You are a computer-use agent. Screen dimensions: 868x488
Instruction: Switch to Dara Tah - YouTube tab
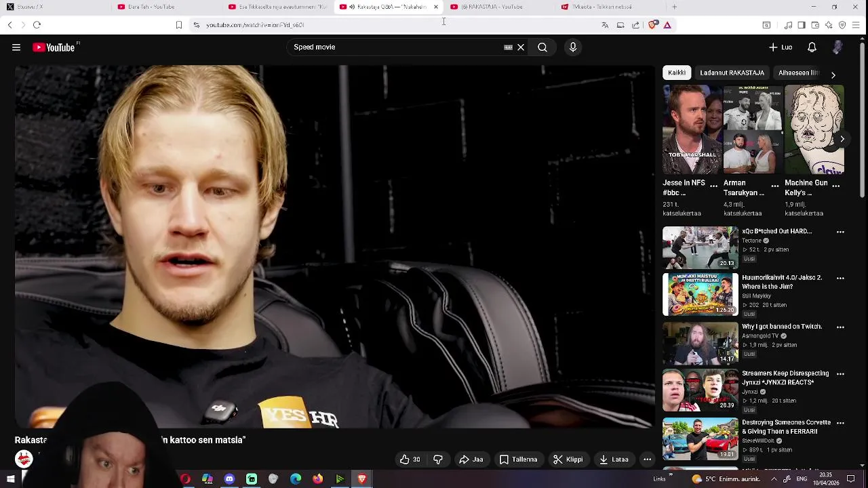166,7
